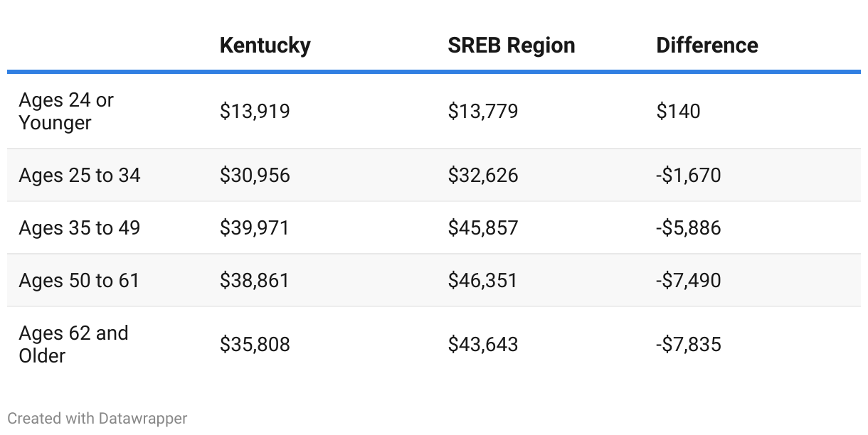Click the Kentucky value $30,956
Image resolution: width=868 pixels, height=435 pixels.
coord(255,175)
